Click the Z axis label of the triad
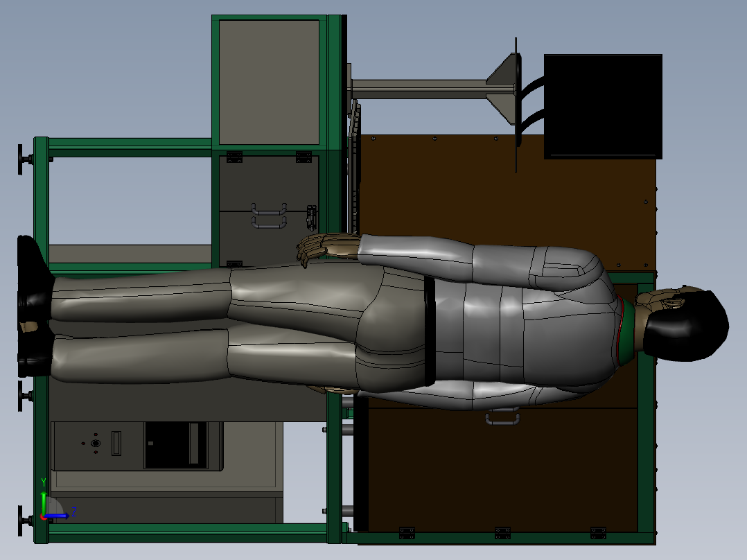 tap(74, 512)
